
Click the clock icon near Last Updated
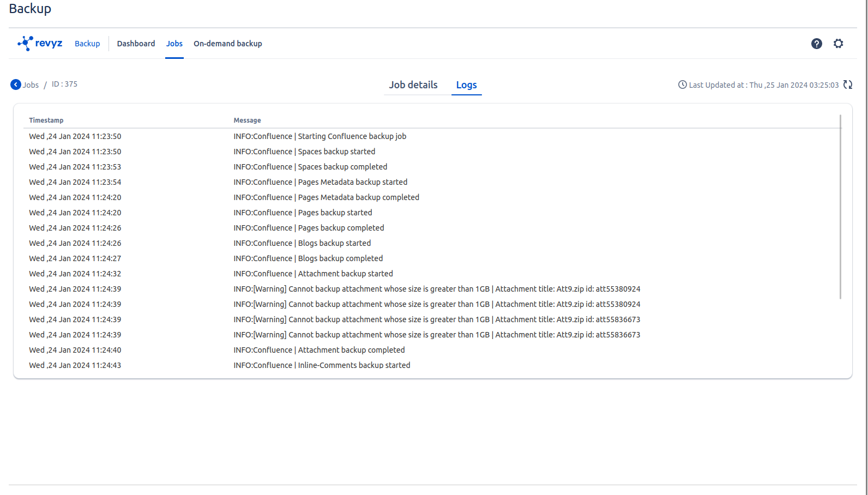pos(682,84)
